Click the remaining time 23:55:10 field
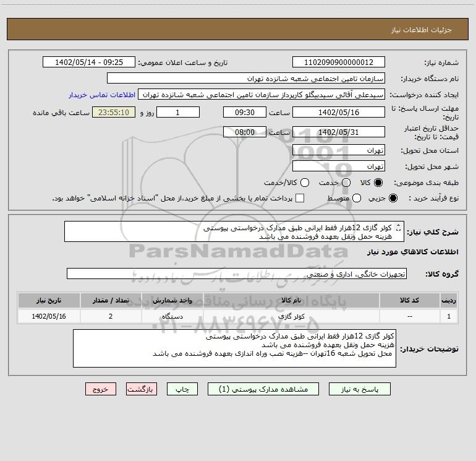 pos(114,112)
